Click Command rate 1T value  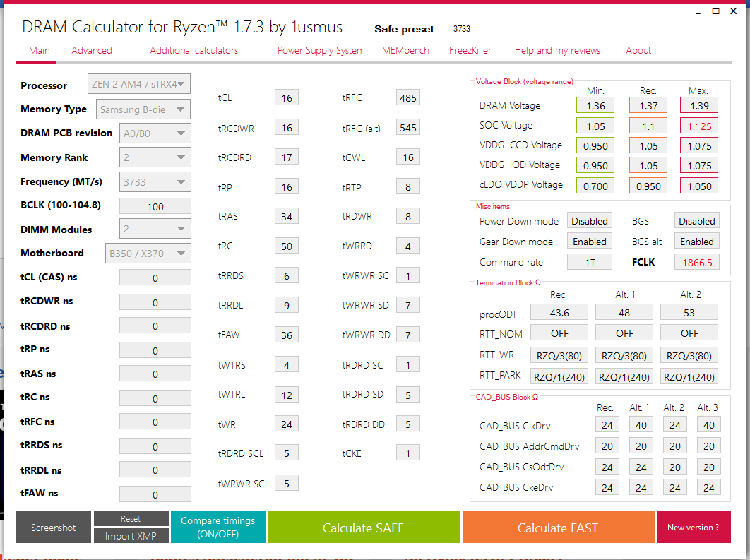point(589,261)
